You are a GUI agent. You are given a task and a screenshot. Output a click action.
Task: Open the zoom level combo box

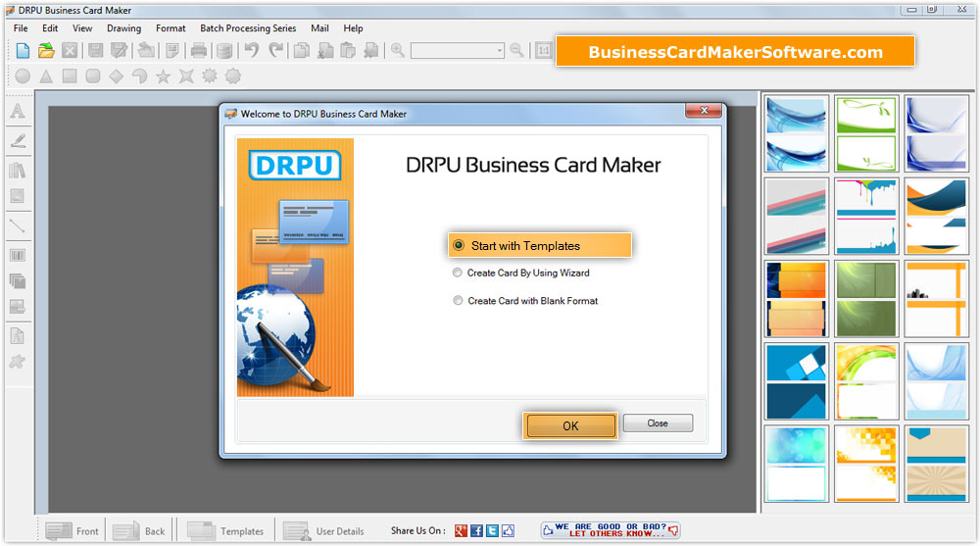pos(458,51)
